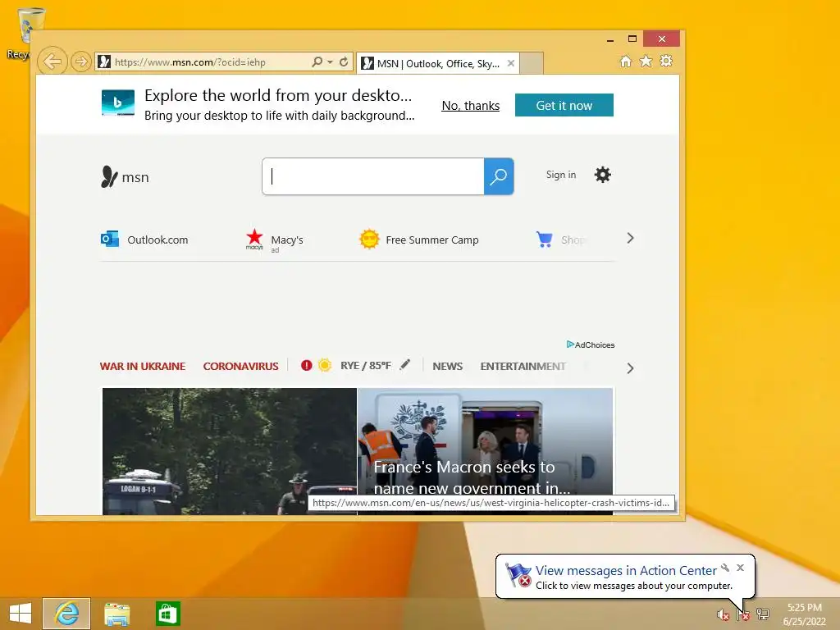
Task: Open France's Macron news story
Action: coord(486,451)
